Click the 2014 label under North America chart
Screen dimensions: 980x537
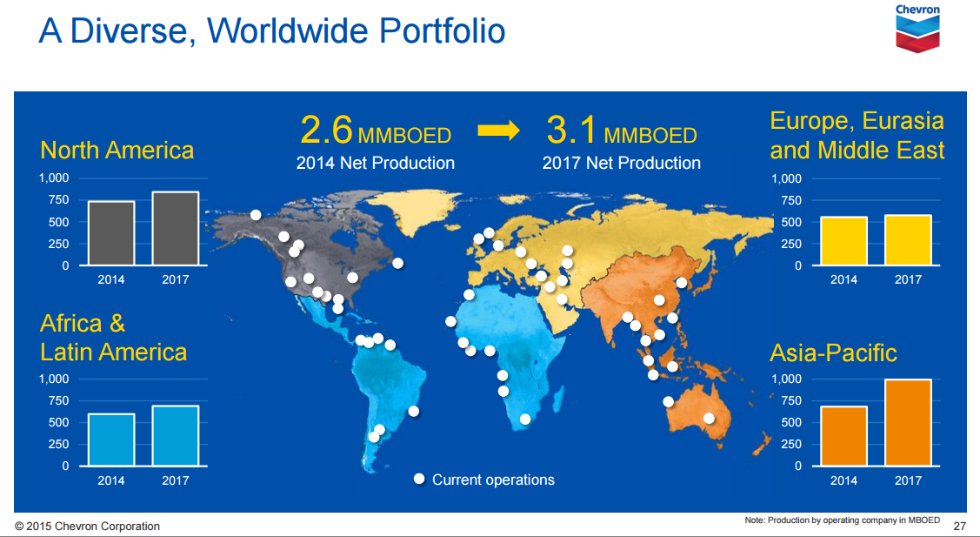click(111, 279)
